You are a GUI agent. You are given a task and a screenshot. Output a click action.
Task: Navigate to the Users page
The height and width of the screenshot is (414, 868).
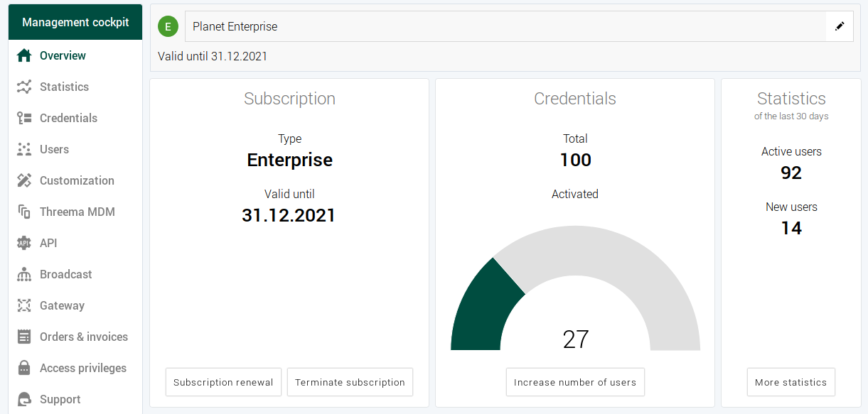coord(75,149)
